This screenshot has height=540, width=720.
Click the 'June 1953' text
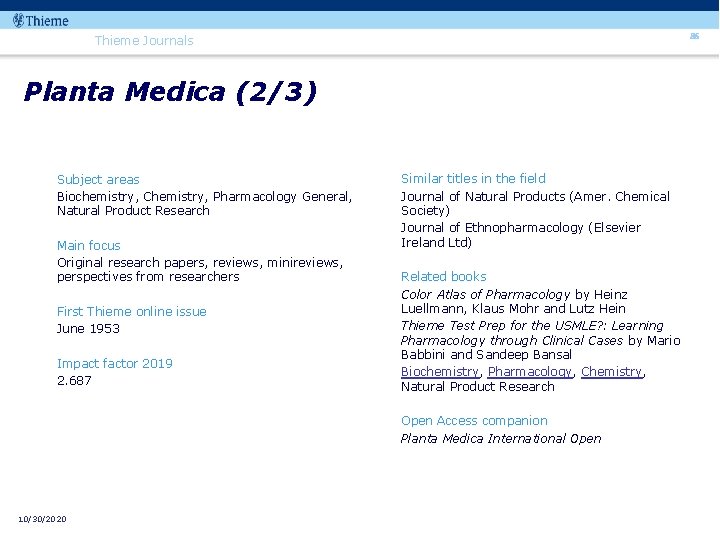[x=88, y=329]
